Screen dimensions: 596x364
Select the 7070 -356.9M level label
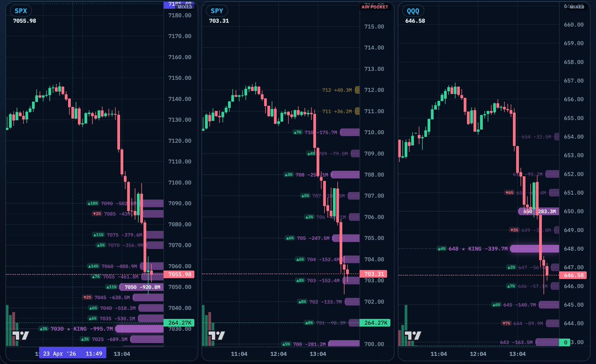click(126, 245)
